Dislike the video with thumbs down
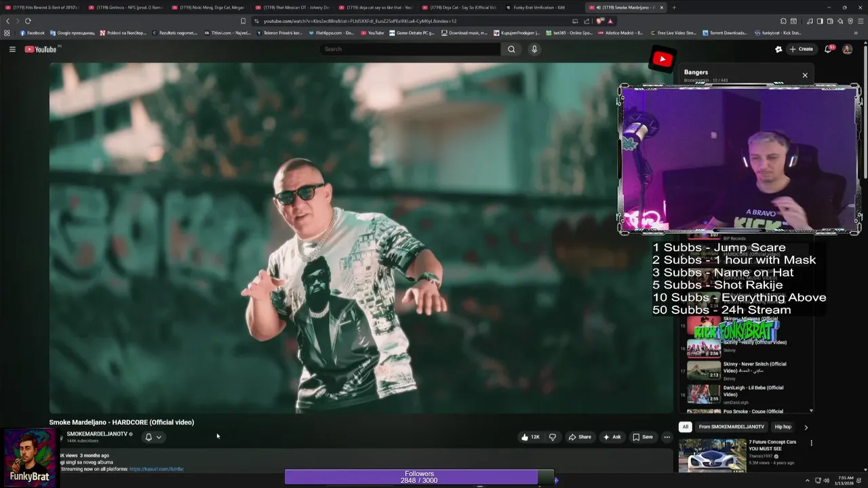868x488 pixels. (552, 437)
